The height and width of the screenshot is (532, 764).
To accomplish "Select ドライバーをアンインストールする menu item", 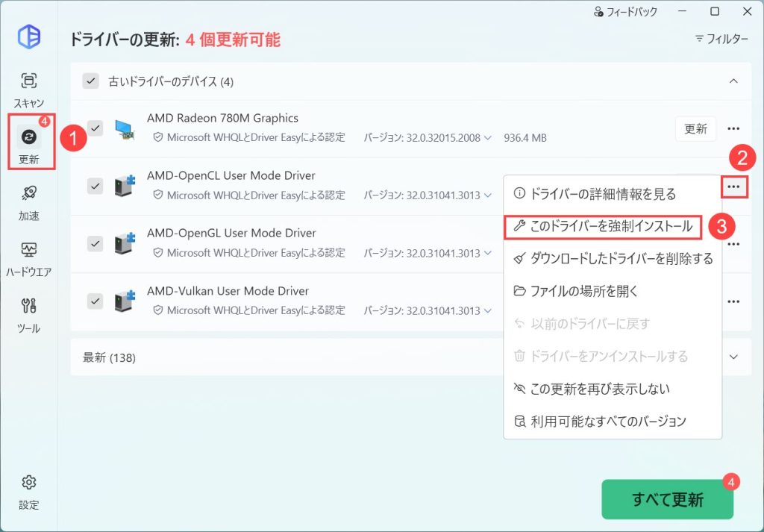I will coord(613,356).
